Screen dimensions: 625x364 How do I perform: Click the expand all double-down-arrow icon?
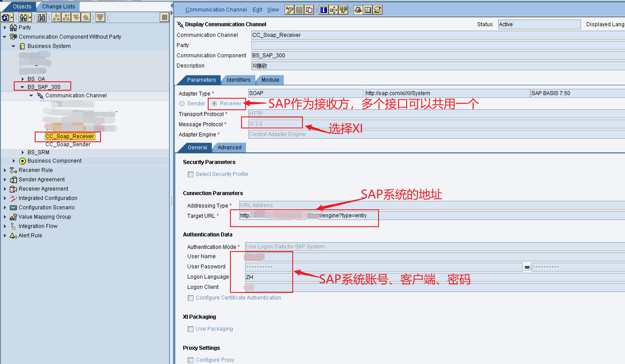76,17
